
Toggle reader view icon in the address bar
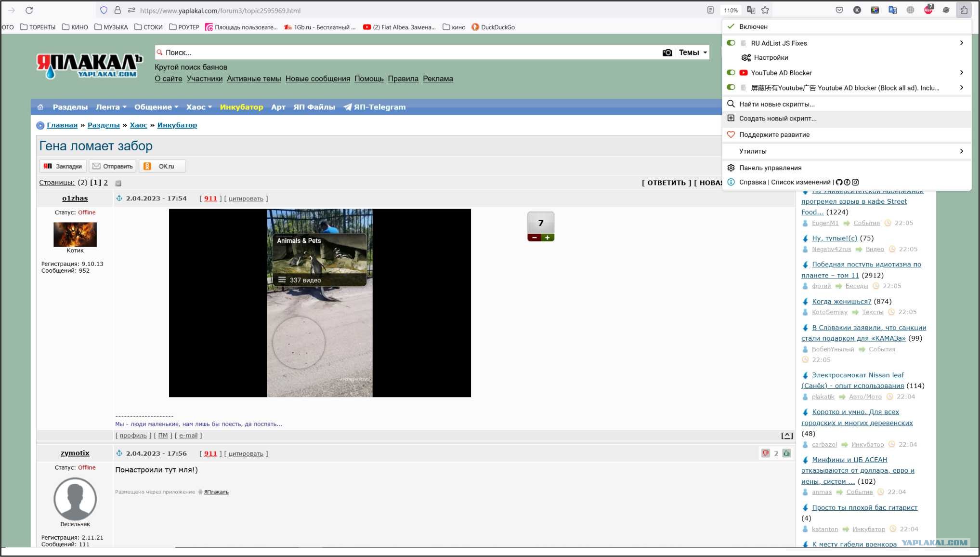[710, 10]
